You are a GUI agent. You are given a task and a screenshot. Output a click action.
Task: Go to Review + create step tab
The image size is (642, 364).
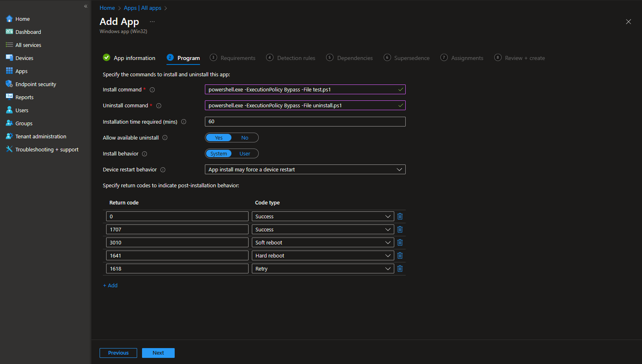coord(520,58)
